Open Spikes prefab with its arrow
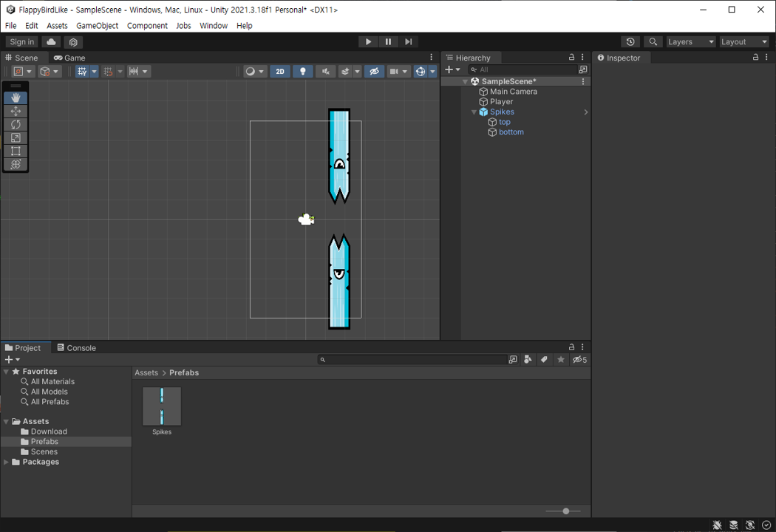This screenshot has width=776, height=532. click(586, 112)
